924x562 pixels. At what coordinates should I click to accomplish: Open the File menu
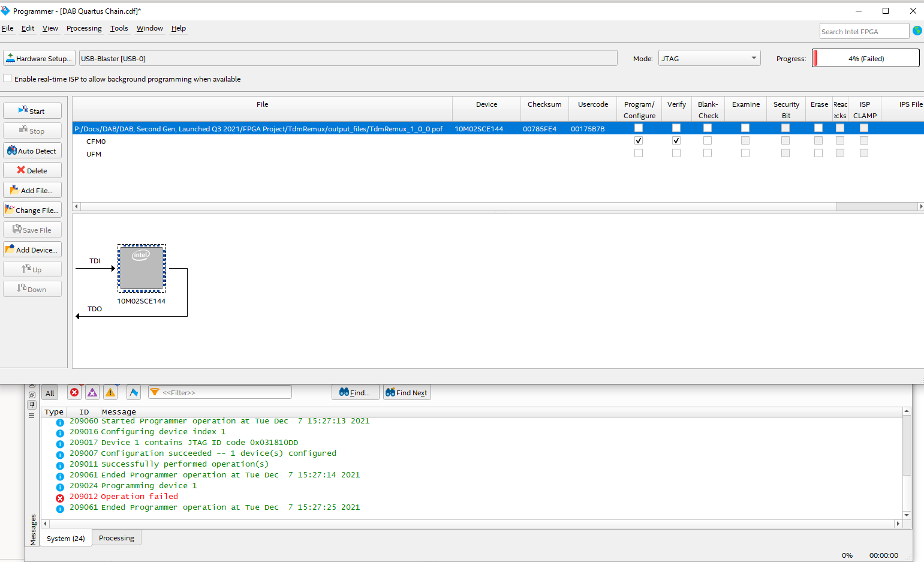coord(8,28)
